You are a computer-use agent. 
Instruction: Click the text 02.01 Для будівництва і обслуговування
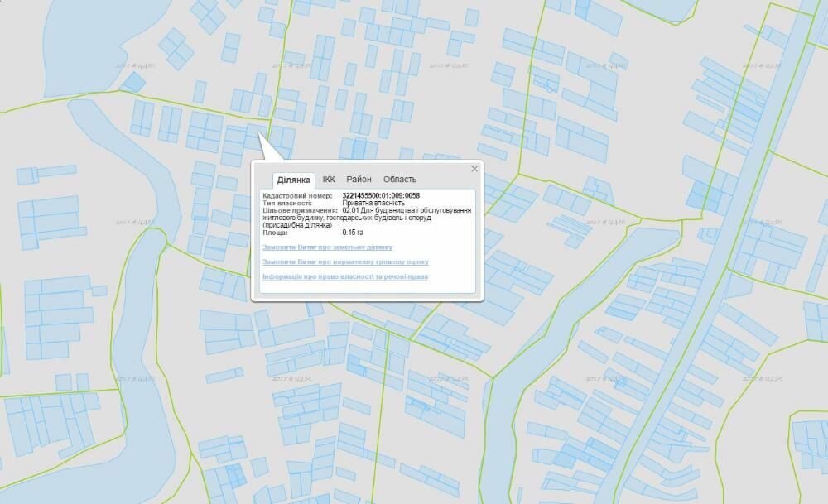(x=407, y=210)
